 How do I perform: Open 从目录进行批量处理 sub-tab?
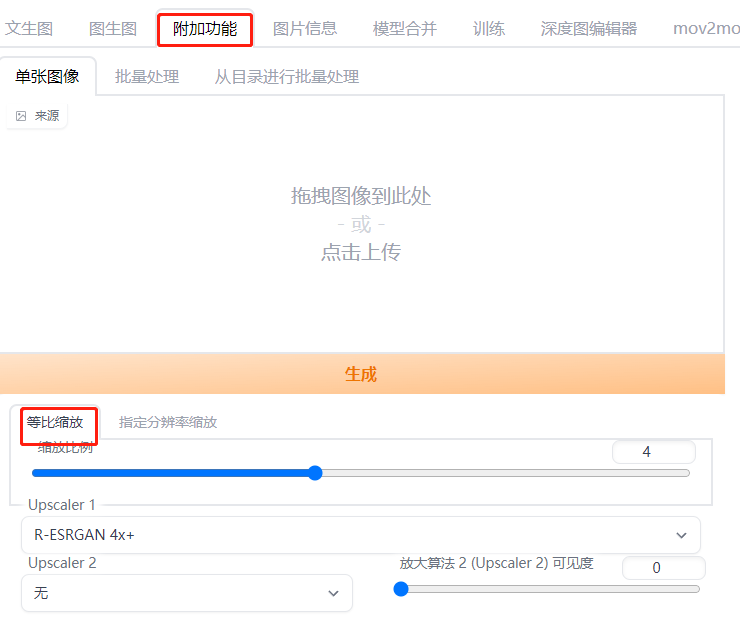tap(286, 76)
